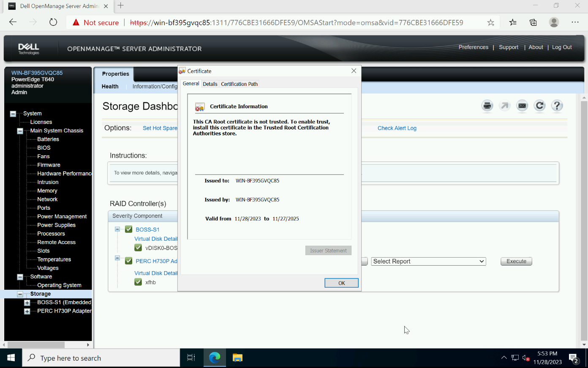Select the Health subtab
588x368 pixels.
110,86
